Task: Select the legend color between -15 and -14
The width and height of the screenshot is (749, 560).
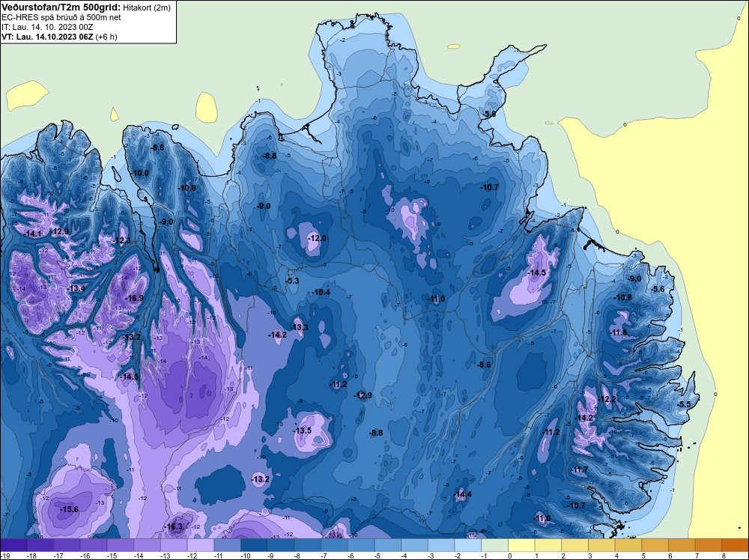Action: click(121, 544)
